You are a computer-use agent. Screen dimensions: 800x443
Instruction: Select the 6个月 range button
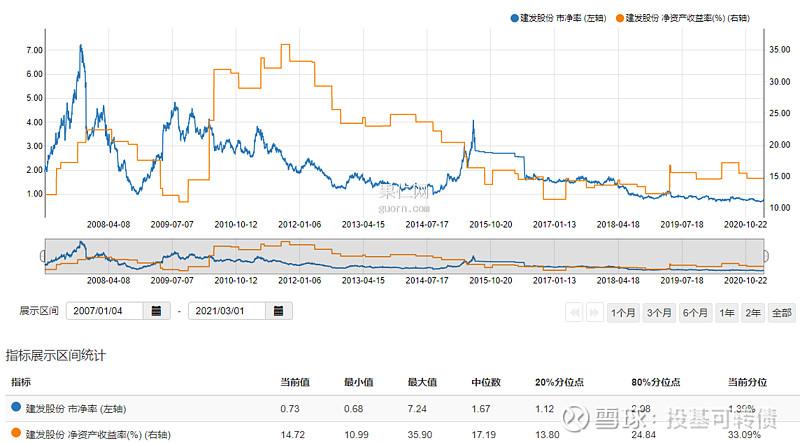coord(695,312)
